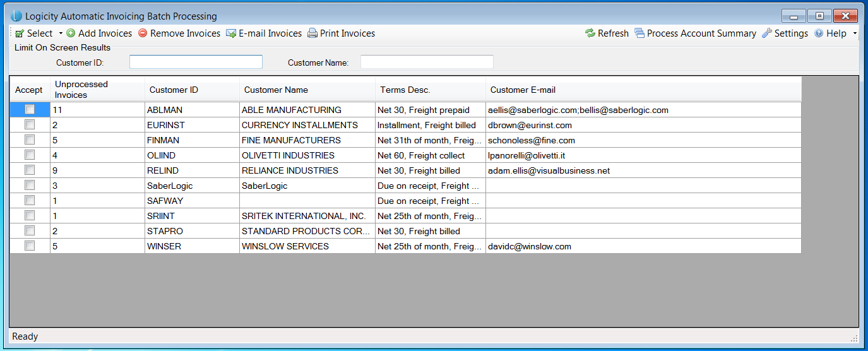This screenshot has height=351, width=868.
Task: Click the E-mail Invoices envelope icon
Action: (x=231, y=33)
